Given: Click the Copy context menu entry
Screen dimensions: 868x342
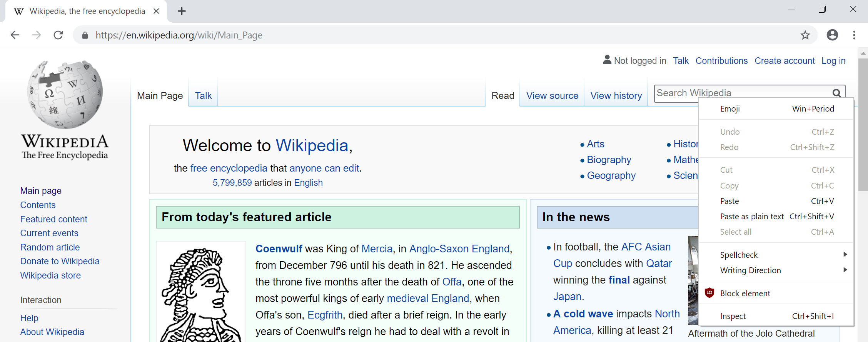Looking at the screenshot, I should point(776,186).
